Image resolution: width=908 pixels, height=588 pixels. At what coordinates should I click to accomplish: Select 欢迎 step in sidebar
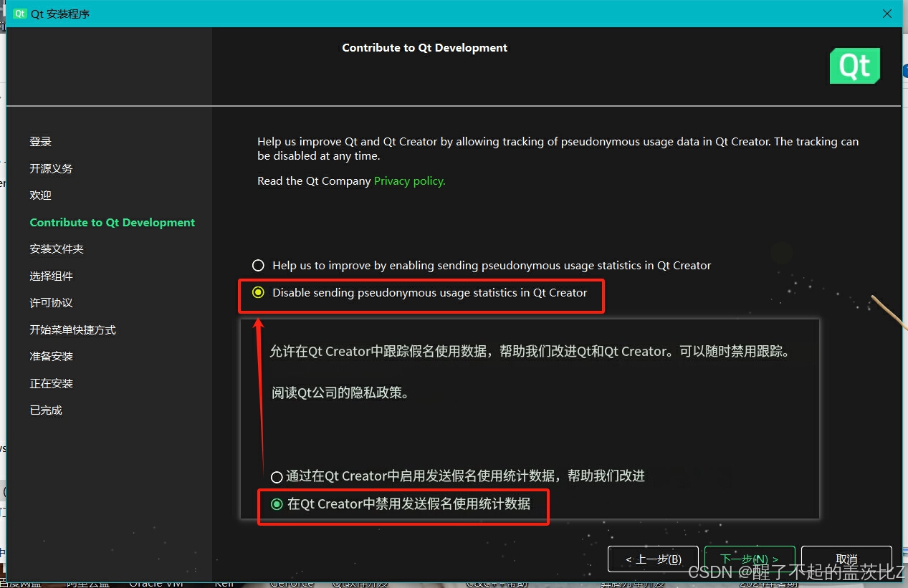(41, 196)
